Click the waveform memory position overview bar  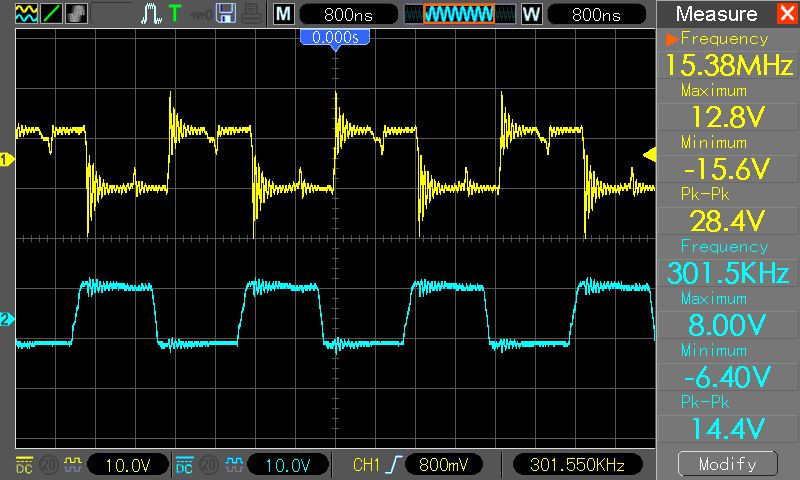460,14
